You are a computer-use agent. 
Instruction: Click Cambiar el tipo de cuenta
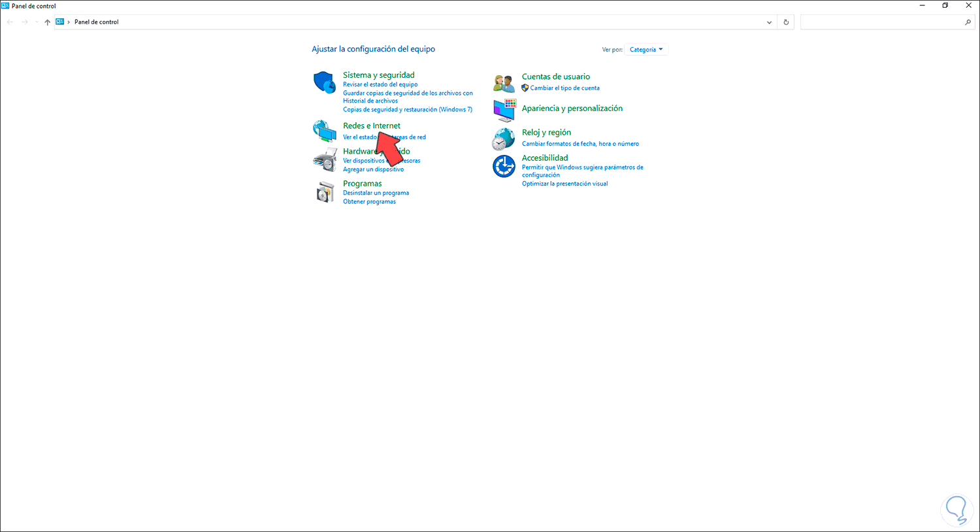click(564, 88)
